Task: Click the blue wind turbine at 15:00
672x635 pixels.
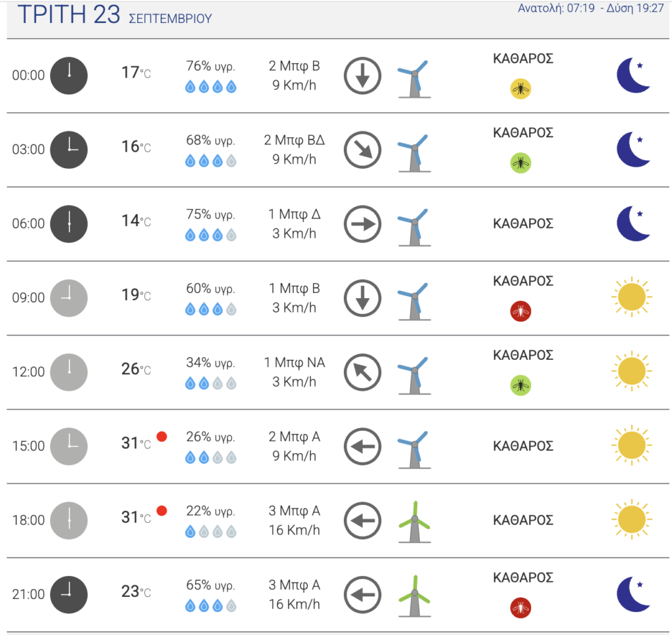Action: [x=415, y=449]
